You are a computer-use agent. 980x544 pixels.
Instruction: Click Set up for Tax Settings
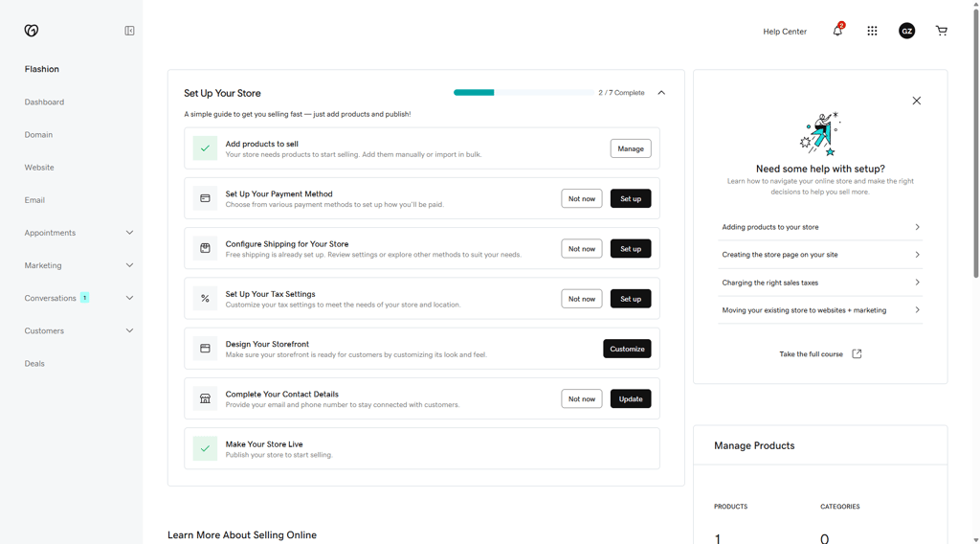631,298
